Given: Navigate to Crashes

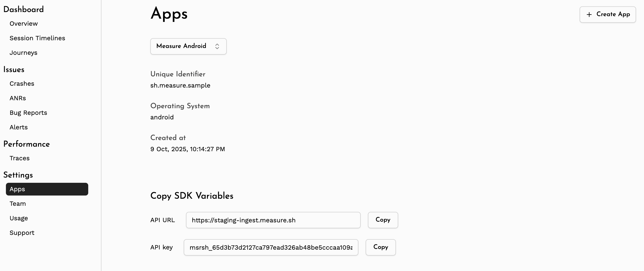Looking at the screenshot, I should click(x=22, y=83).
